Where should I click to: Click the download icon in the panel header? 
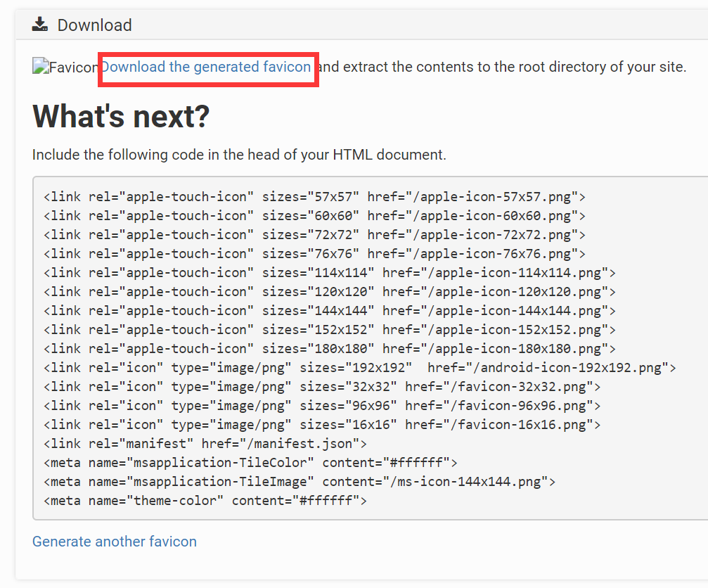[x=40, y=25]
